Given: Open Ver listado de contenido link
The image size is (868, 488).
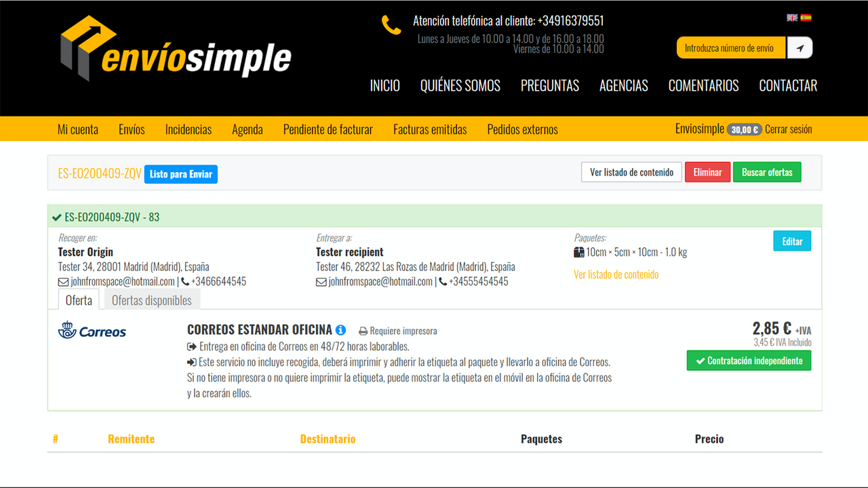Looking at the screenshot, I should click(x=616, y=274).
